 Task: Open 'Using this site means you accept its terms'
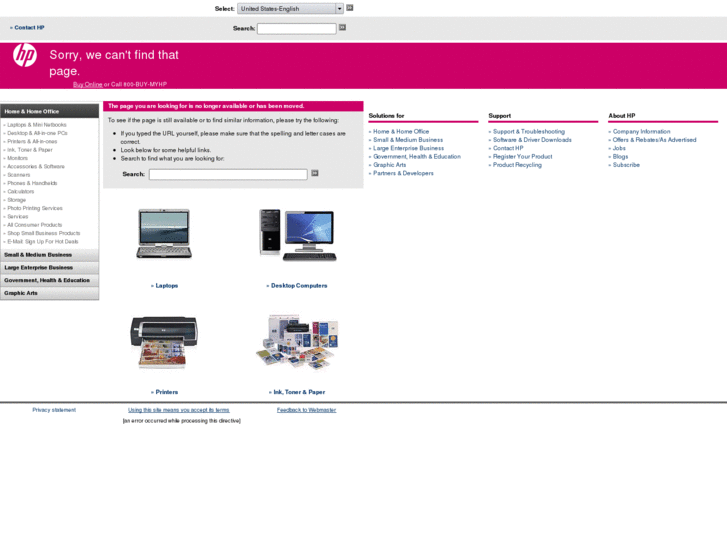179,410
